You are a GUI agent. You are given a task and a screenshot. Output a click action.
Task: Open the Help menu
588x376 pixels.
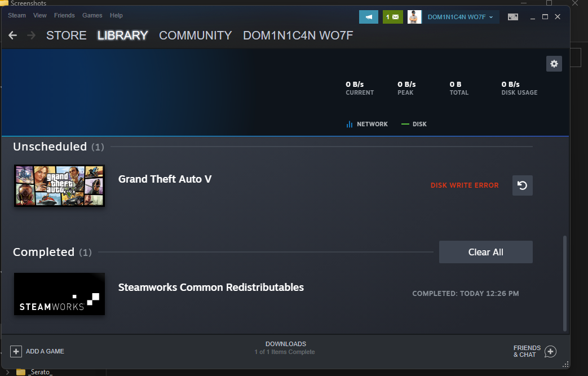(116, 15)
